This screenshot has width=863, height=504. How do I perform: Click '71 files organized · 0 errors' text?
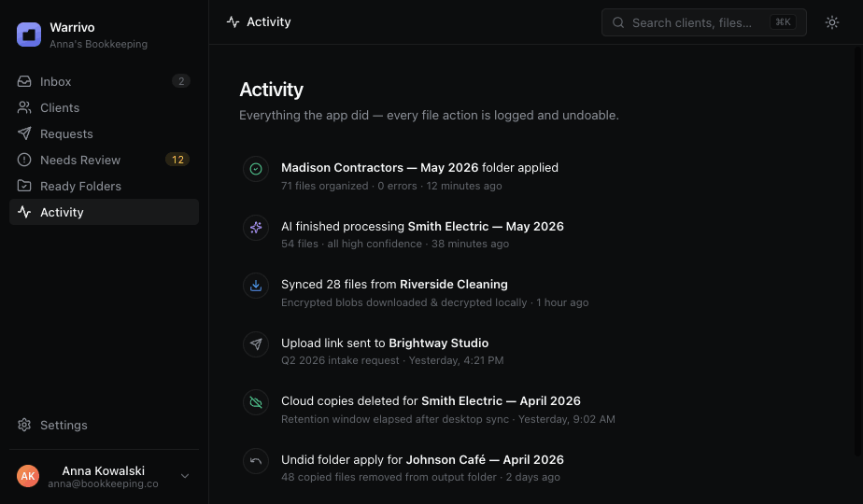click(349, 186)
